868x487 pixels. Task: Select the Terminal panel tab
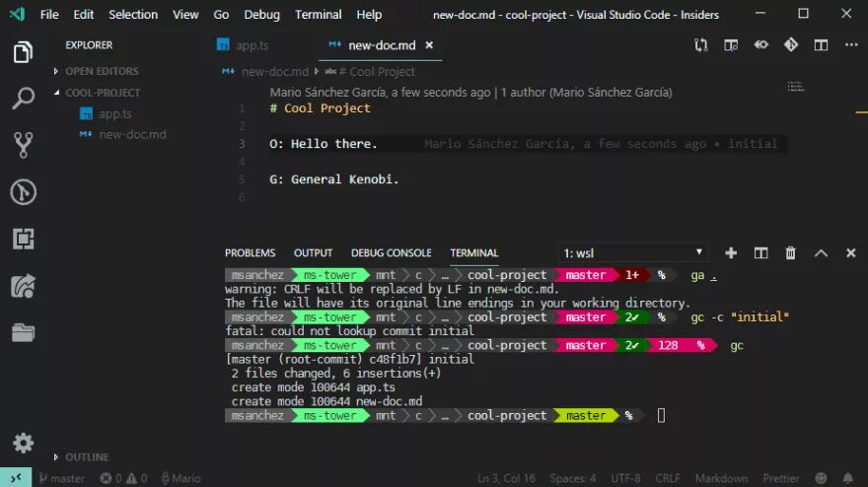click(473, 253)
